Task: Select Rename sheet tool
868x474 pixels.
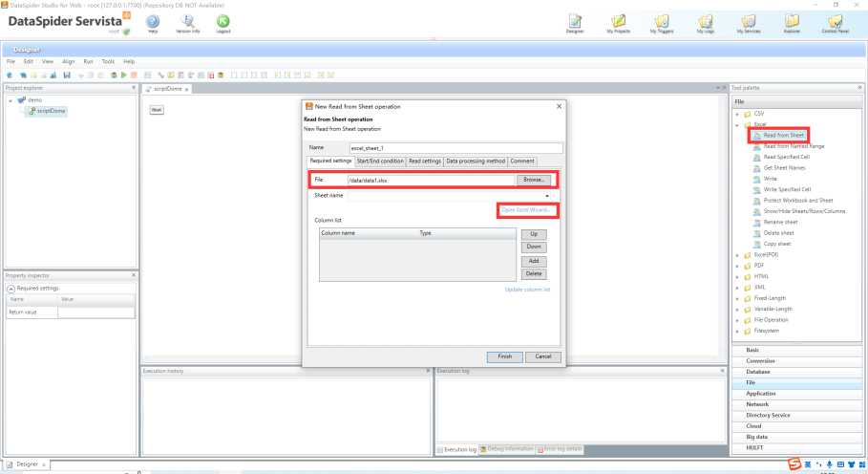Action: [x=780, y=222]
